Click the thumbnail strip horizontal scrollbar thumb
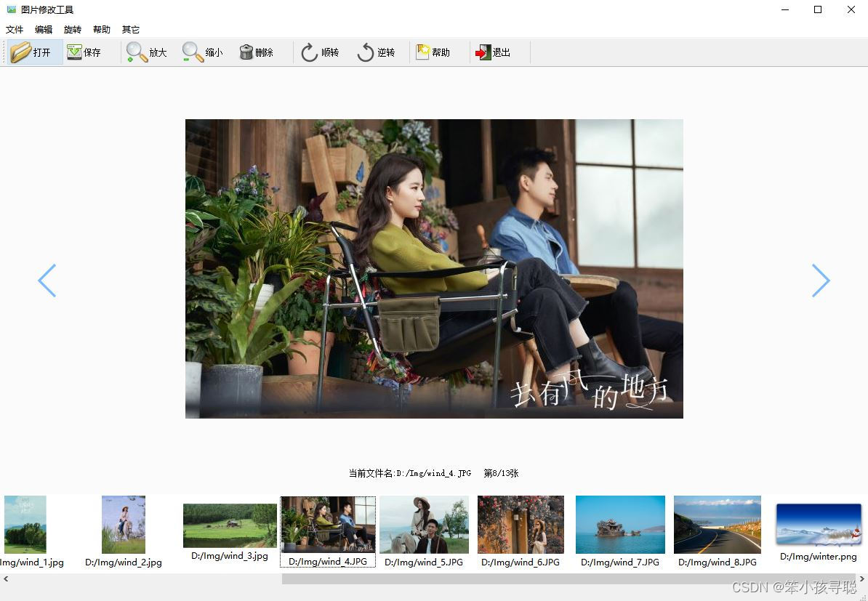The height and width of the screenshot is (601, 868). pos(569,579)
